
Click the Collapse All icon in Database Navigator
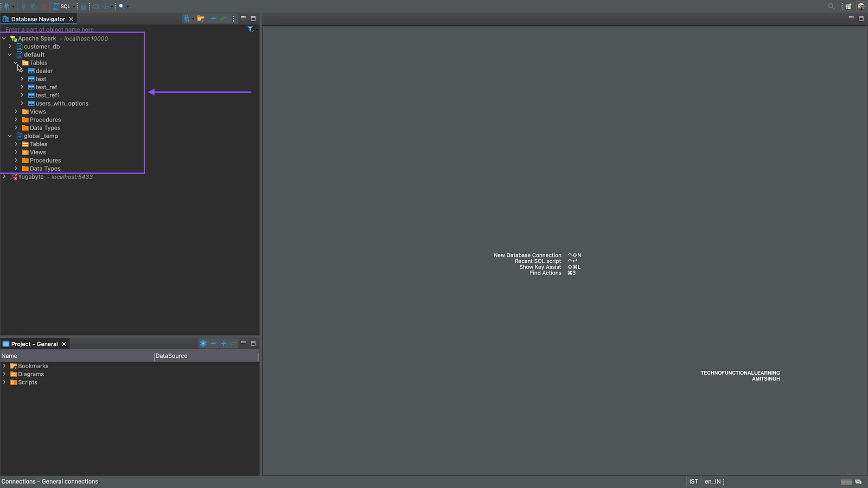(213, 19)
